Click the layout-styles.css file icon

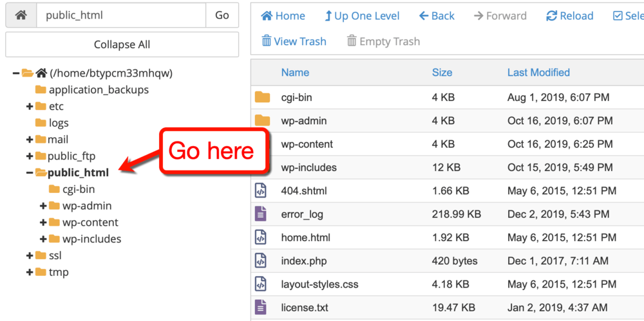pos(261,284)
